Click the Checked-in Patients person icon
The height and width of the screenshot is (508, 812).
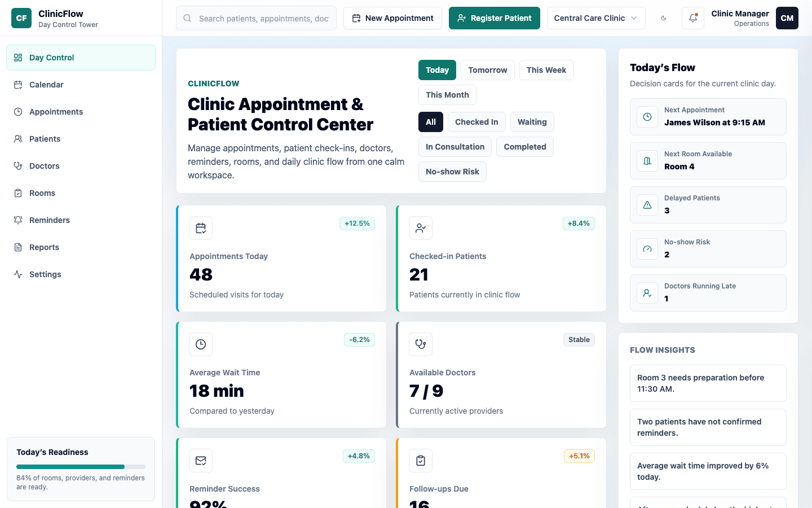pos(421,228)
